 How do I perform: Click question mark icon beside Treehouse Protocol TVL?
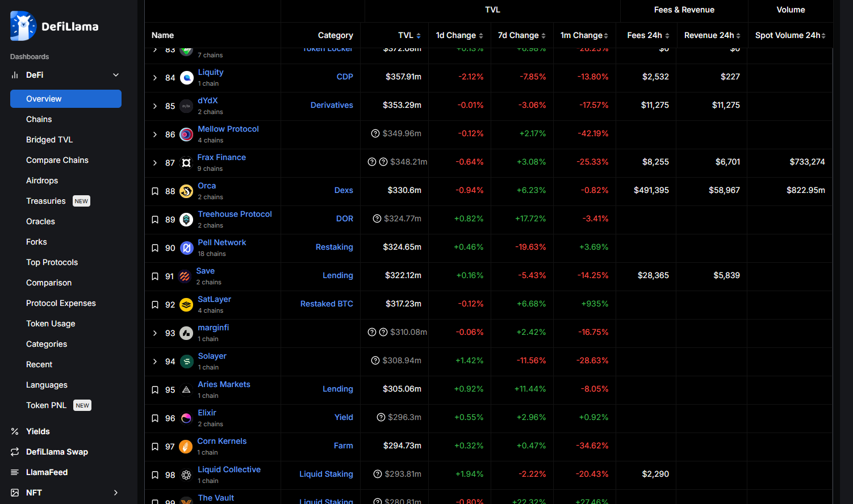pyautogui.click(x=377, y=219)
